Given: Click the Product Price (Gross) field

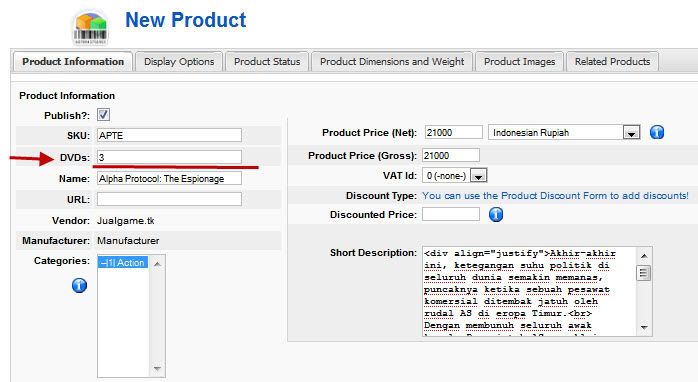Looking at the screenshot, I should [x=451, y=155].
